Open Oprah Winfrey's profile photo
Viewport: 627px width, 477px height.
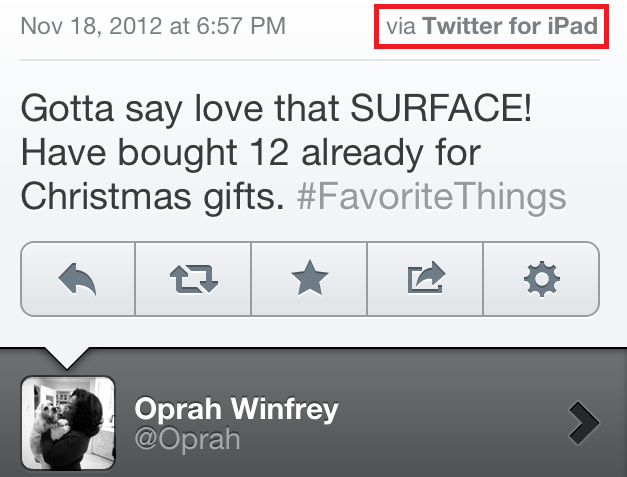[x=68, y=423]
